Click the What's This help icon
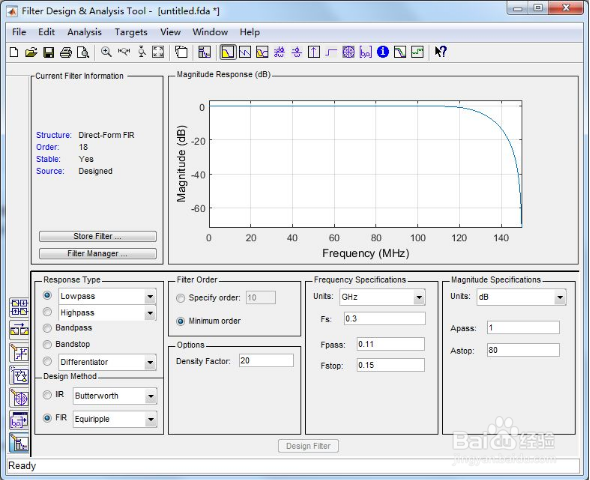590x480 pixels. point(440,52)
